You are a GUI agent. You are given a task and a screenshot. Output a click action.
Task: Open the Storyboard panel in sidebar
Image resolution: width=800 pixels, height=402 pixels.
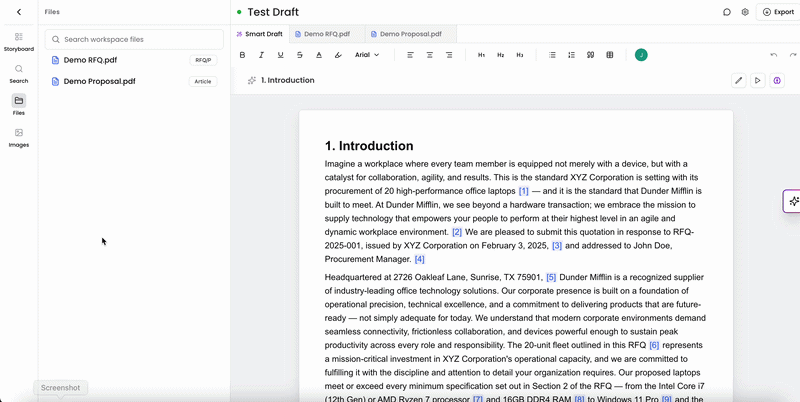[x=19, y=42]
